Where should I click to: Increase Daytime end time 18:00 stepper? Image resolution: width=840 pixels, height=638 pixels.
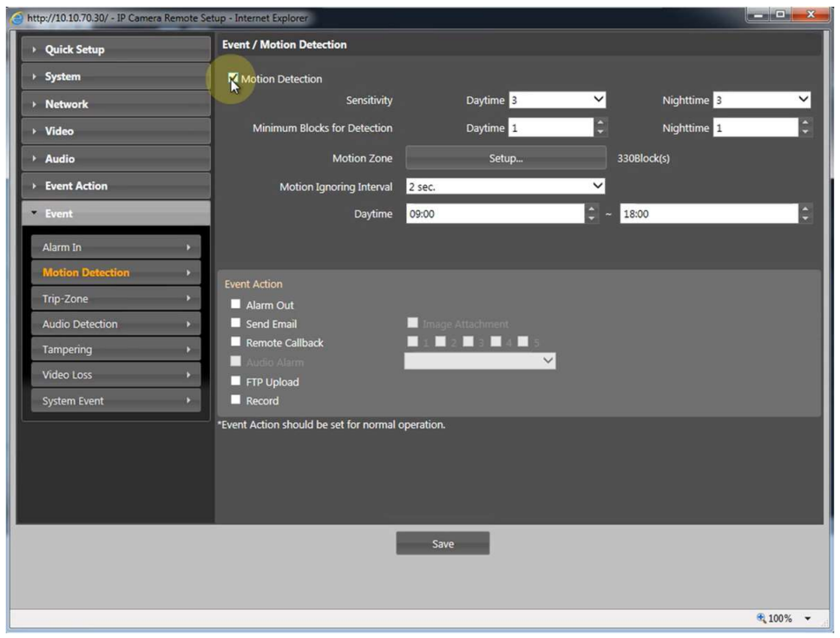click(x=805, y=209)
